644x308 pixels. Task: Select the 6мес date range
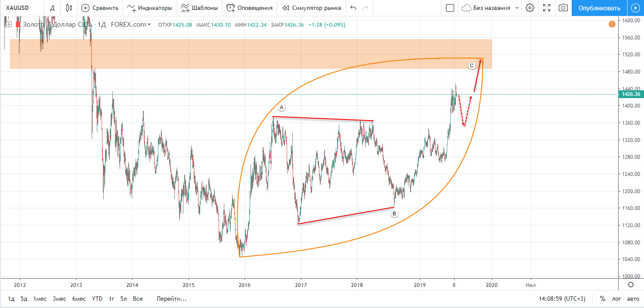pos(78,299)
